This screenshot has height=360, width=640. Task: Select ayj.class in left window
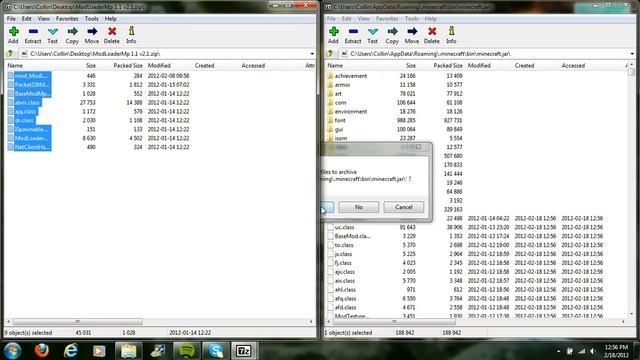coord(26,111)
